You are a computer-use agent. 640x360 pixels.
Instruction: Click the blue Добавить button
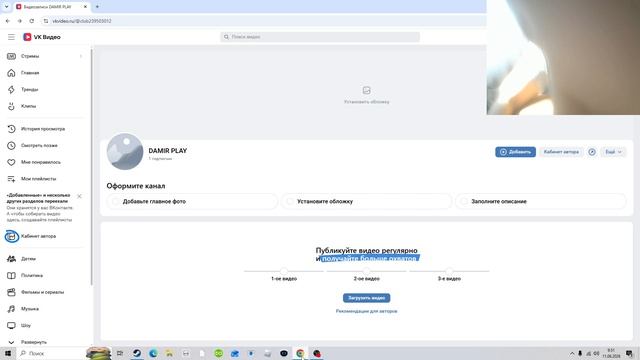516,152
